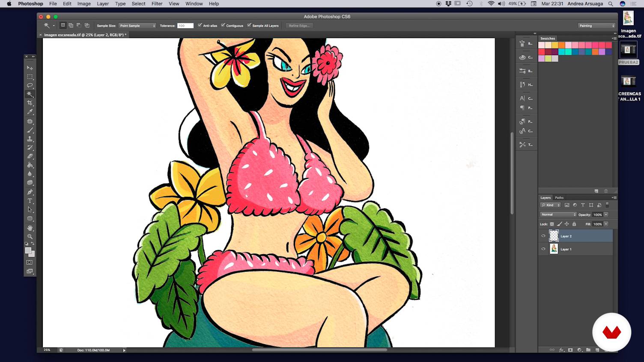Screen dimensions: 644x362
Task: Select the Healing Brush tool
Action: pos(30,122)
